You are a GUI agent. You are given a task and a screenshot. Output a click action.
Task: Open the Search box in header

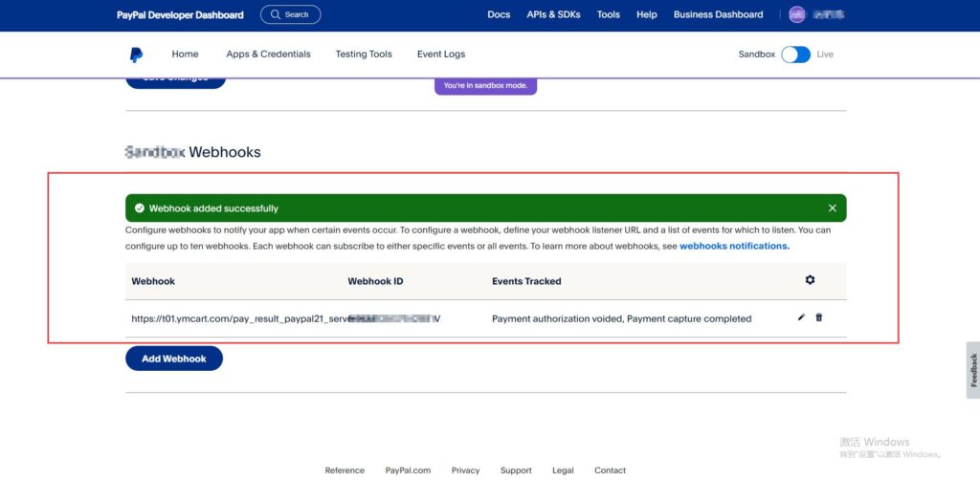click(290, 14)
